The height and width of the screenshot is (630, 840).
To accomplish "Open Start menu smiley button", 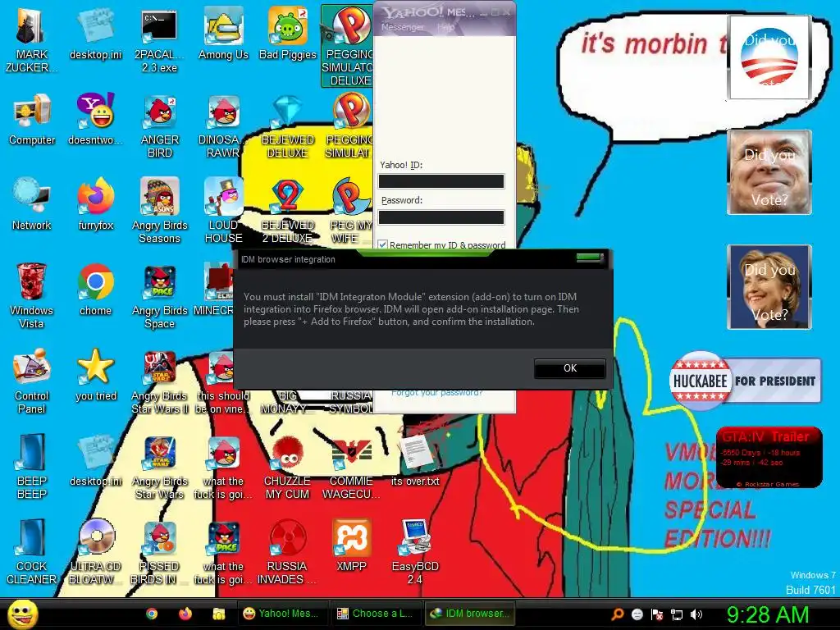I will [x=22, y=614].
